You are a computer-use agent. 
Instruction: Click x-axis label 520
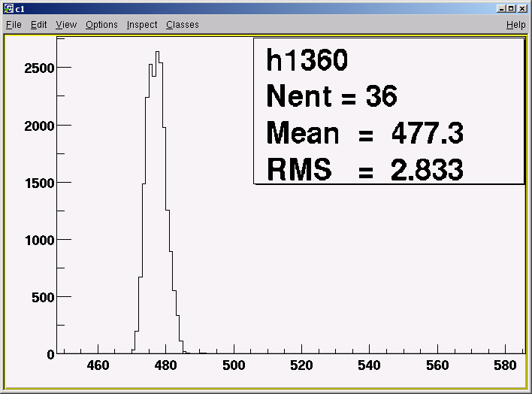click(x=301, y=365)
